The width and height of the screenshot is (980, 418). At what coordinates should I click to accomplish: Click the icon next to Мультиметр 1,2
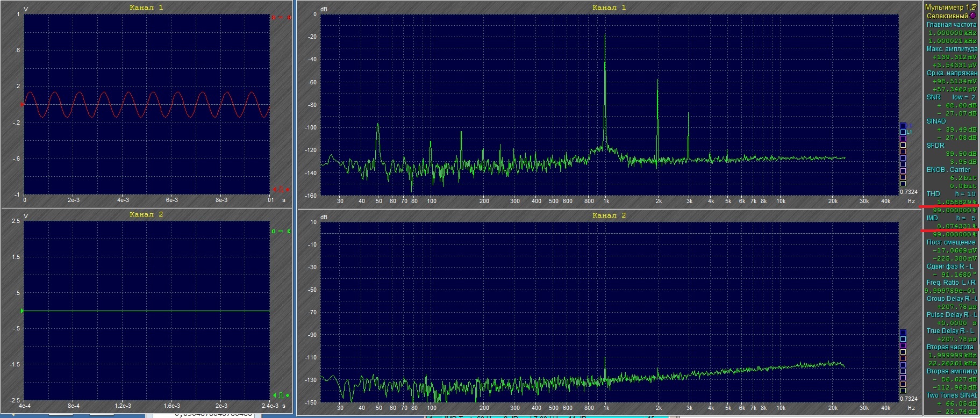974,7
